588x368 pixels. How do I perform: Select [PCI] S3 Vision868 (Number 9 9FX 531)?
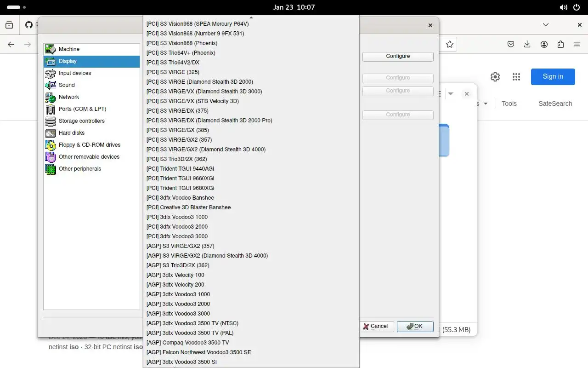click(x=251, y=34)
